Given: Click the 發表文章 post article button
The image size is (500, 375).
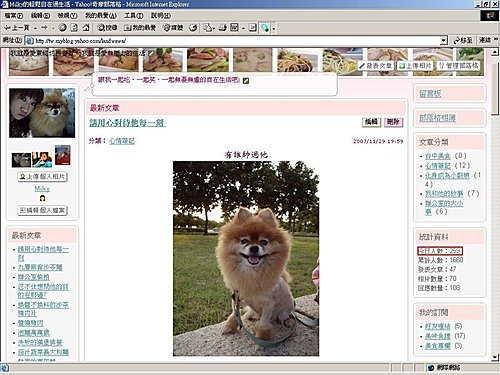Looking at the screenshot, I should tap(376, 66).
